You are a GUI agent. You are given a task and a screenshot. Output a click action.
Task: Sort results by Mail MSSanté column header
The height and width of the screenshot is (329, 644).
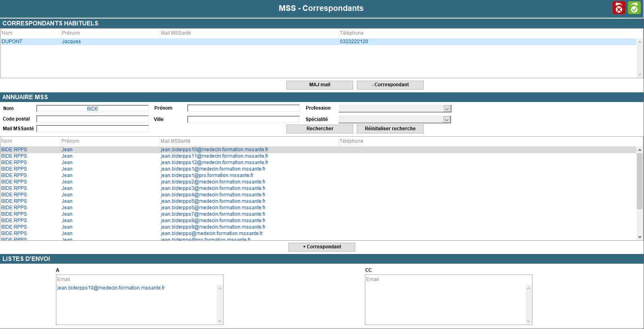(176, 141)
